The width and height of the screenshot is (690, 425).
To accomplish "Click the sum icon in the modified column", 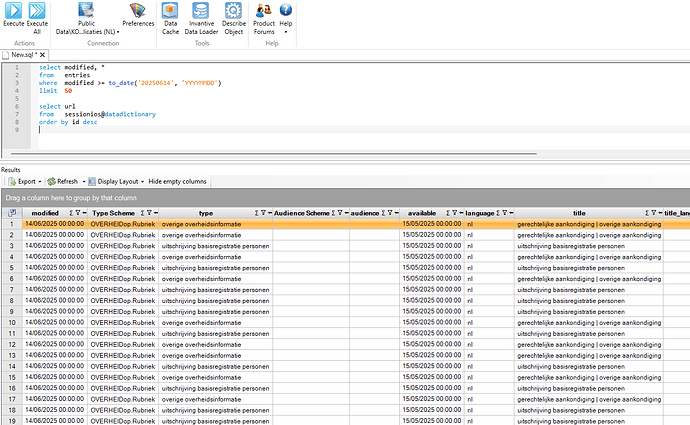I will 71,213.
